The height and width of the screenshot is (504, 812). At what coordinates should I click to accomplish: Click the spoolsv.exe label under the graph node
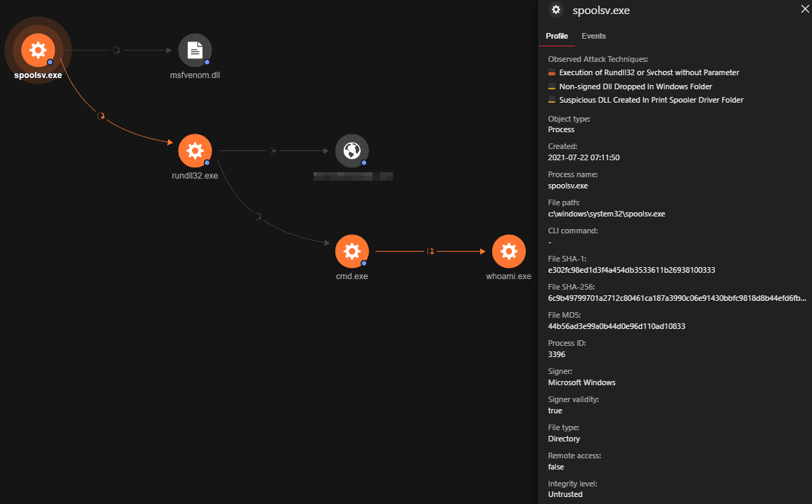[38, 75]
